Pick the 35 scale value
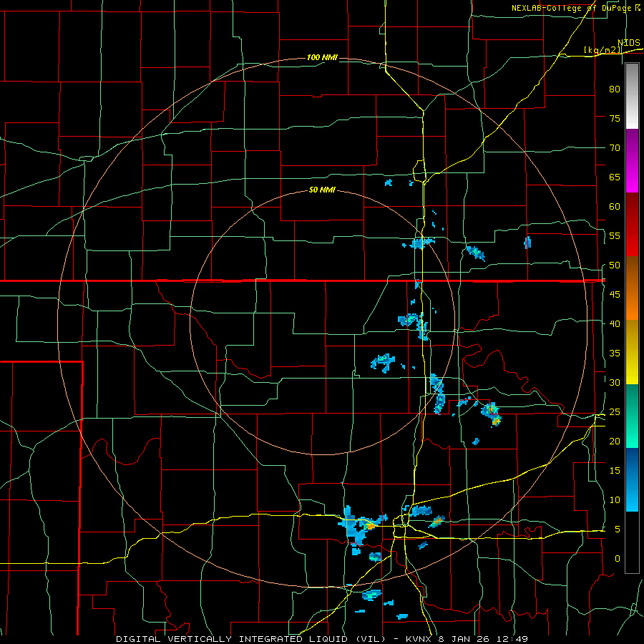644x644 pixels. 615,353
